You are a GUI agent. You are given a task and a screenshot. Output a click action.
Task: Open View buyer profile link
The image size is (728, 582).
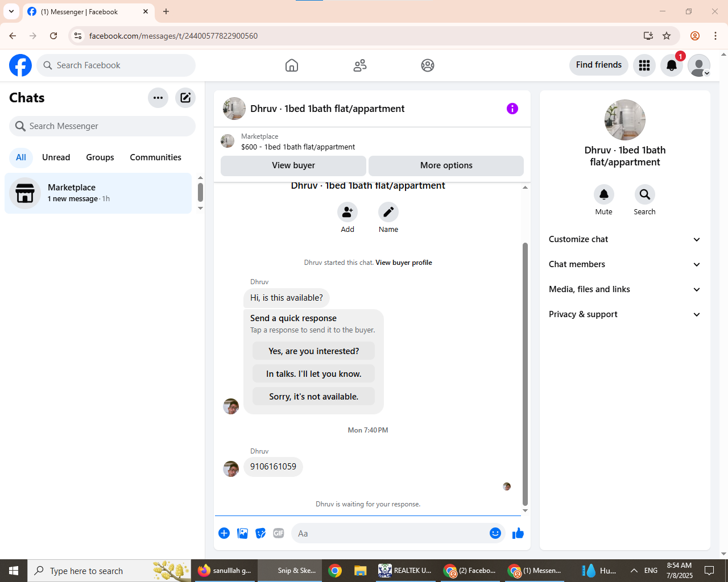point(404,263)
